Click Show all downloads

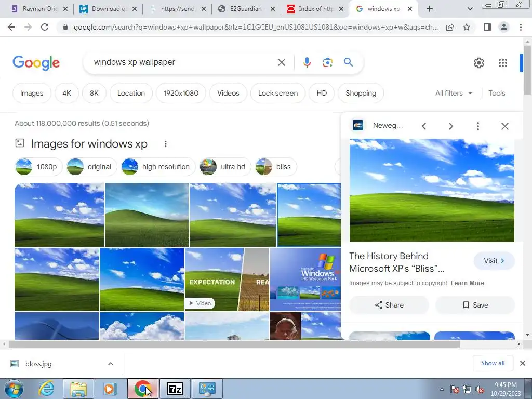tap(493, 363)
